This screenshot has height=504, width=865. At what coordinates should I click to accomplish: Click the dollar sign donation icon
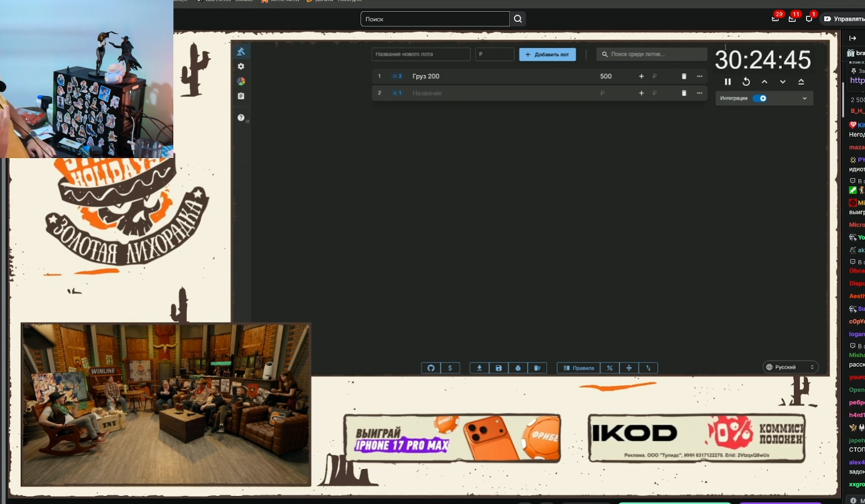pyautogui.click(x=450, y=368)
